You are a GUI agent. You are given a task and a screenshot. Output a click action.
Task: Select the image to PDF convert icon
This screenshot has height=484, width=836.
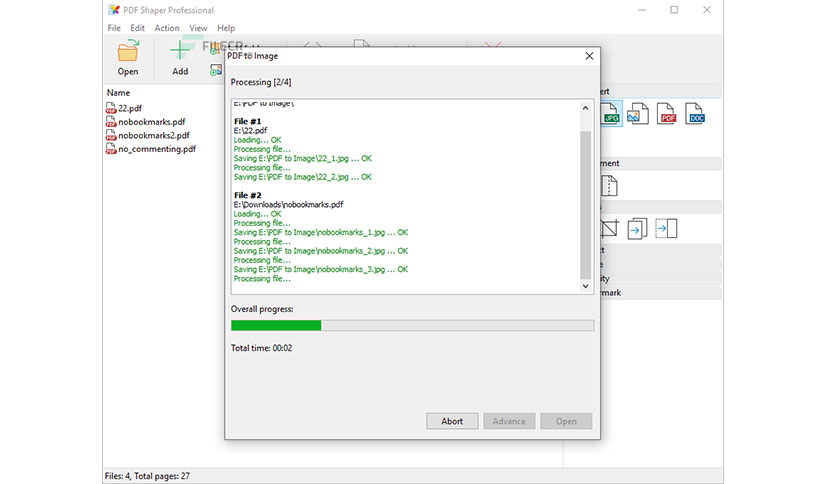click(637, 114)
